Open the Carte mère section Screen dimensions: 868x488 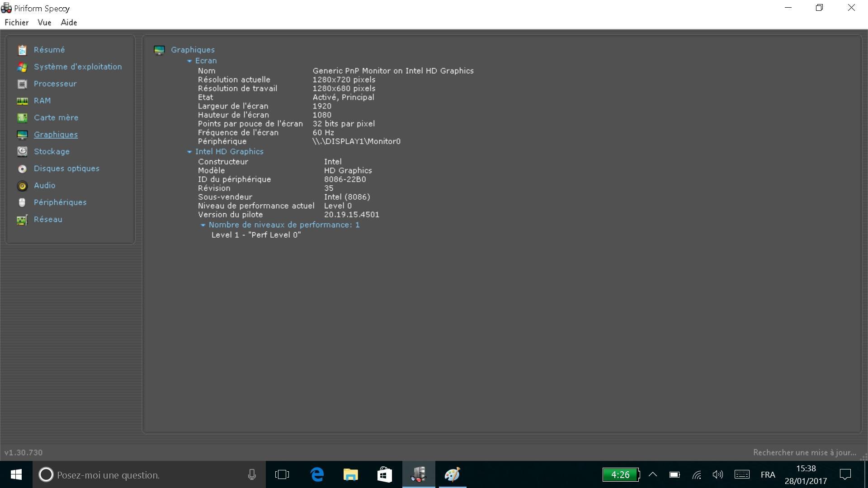point(56,117)
